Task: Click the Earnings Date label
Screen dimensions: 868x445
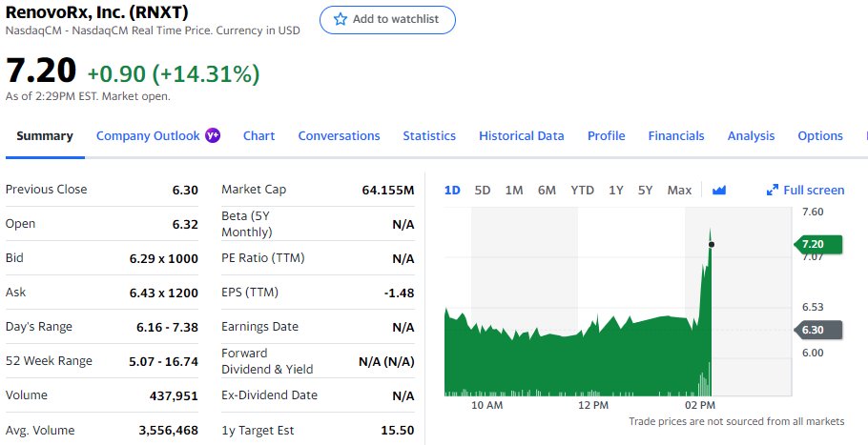Action: 259,327
